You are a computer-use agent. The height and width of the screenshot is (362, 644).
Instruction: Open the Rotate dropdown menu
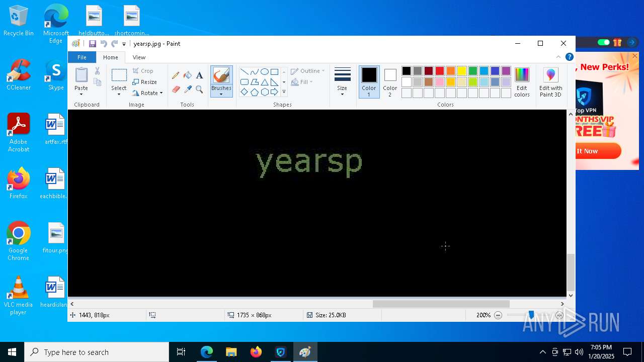(x=147, y=93)
